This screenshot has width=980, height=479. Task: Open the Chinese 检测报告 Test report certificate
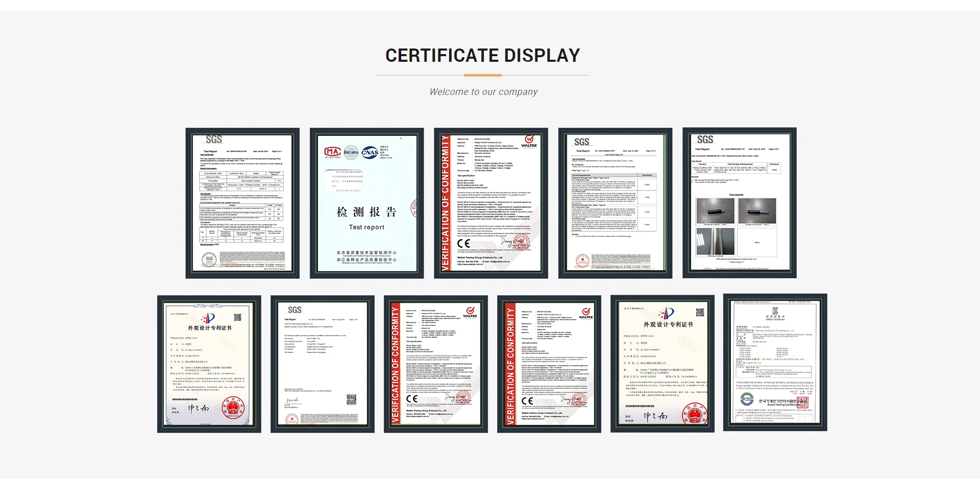(x=366, y=203)
